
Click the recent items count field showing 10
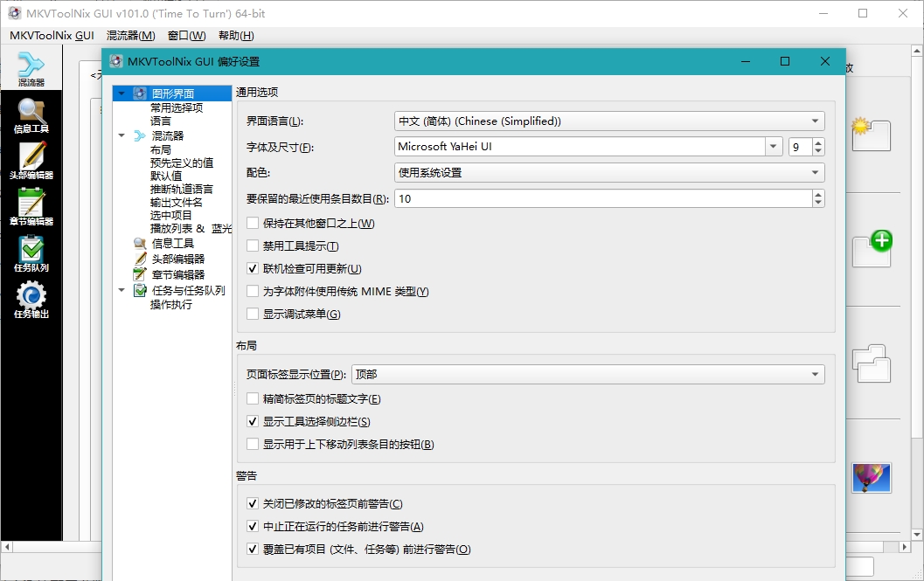[x=603, y=198]
